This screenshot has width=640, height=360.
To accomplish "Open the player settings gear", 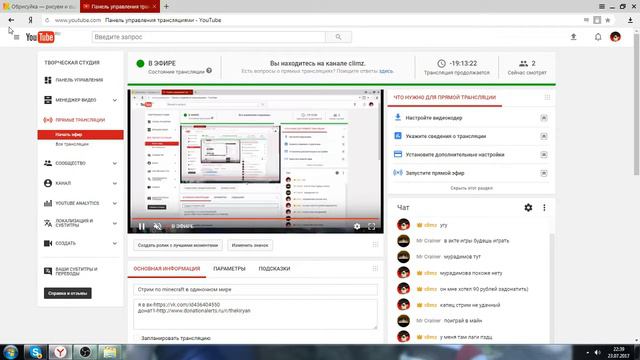I will tap(357, 226).
